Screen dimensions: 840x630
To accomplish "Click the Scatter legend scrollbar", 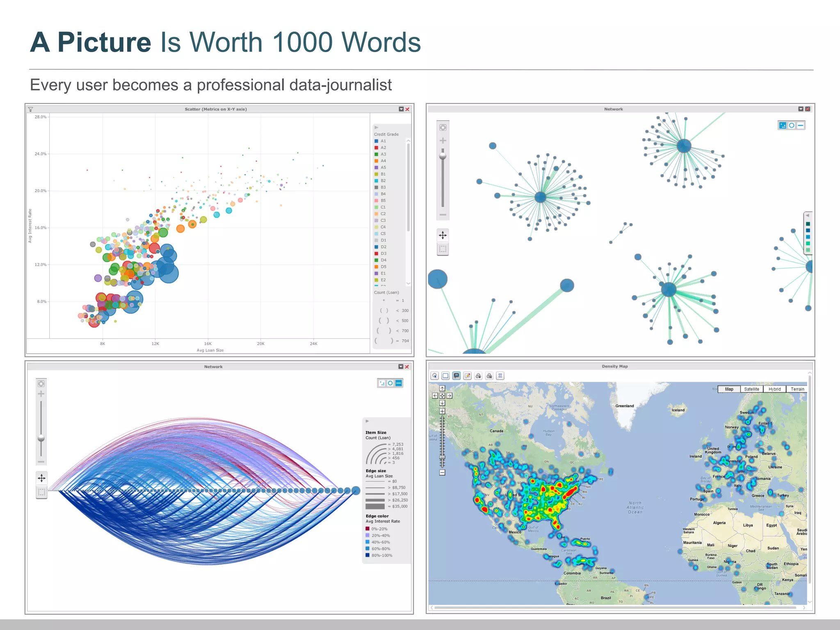I will 409,187.
